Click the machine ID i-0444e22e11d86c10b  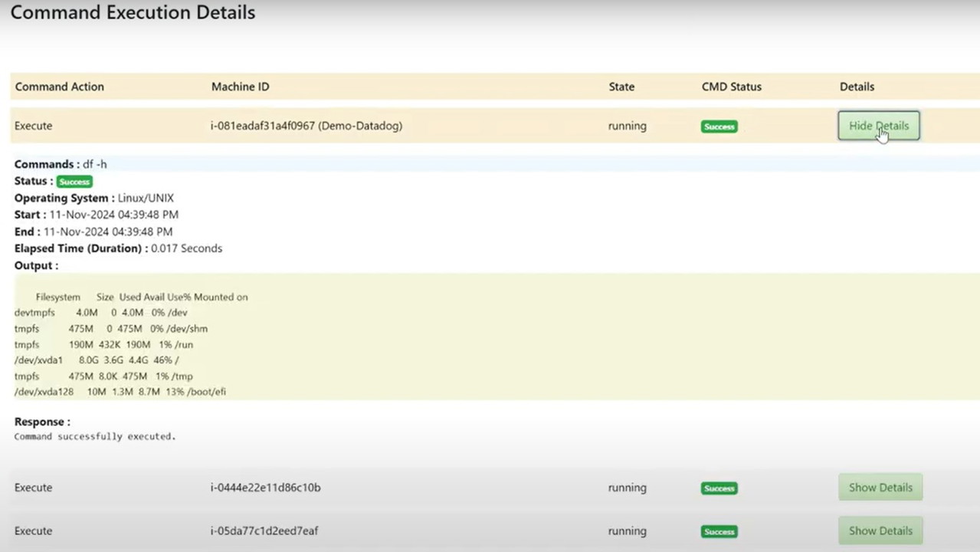[265, 488]
